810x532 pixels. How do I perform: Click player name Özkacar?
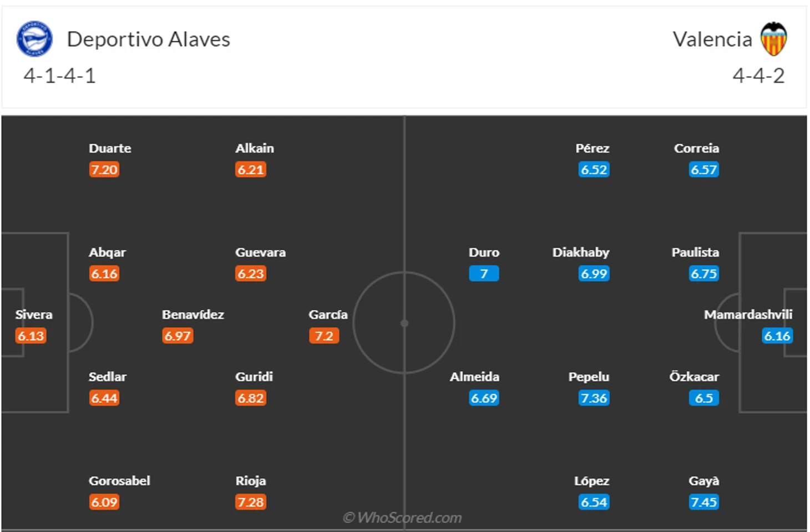[694, 377]
